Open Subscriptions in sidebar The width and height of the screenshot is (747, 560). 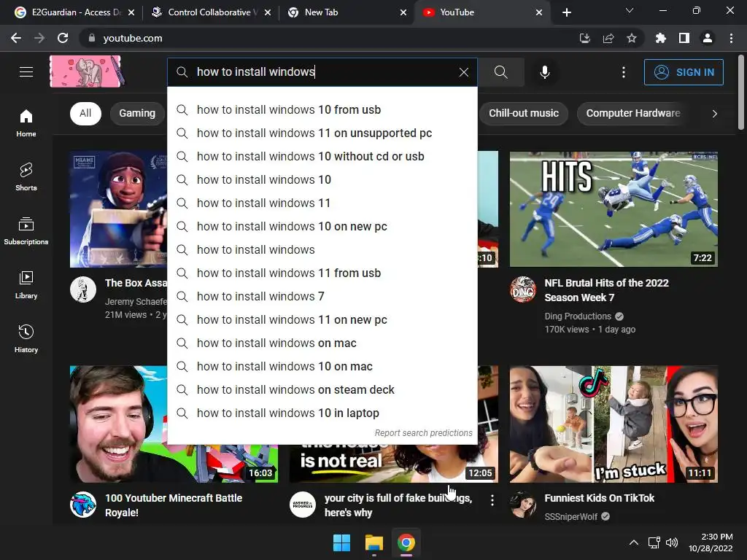pyautogui.click(x=26, y=231)
